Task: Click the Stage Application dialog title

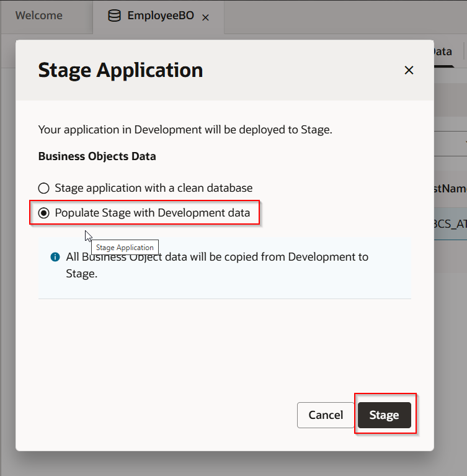Action: click(120, 70)
